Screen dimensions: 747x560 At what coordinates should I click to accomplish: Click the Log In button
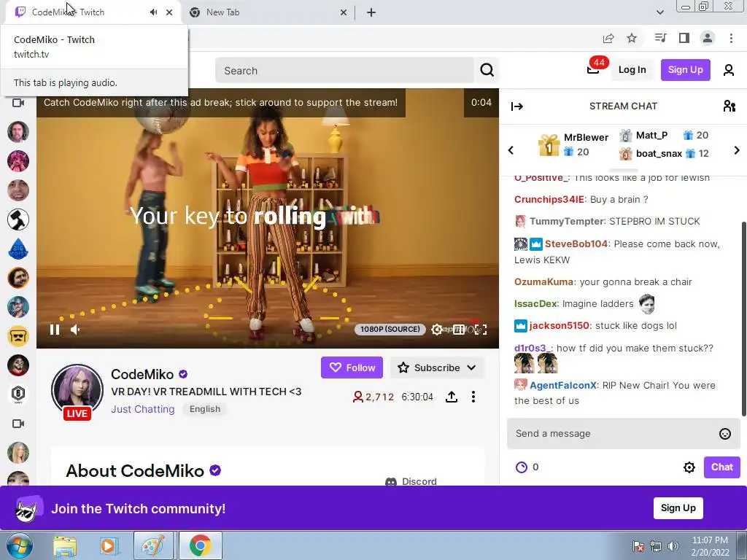(x=632, y=69)
